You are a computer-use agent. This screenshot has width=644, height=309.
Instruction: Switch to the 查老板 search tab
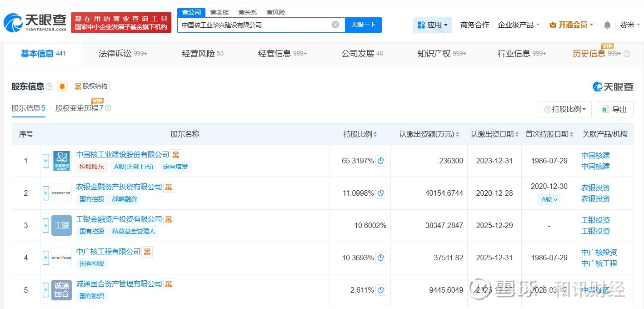[219, 12]
